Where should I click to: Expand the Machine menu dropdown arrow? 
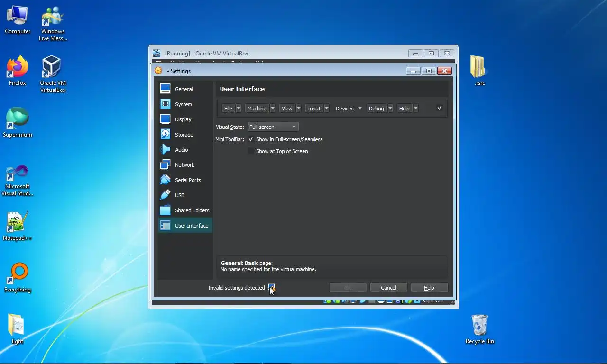pos(273,109)
